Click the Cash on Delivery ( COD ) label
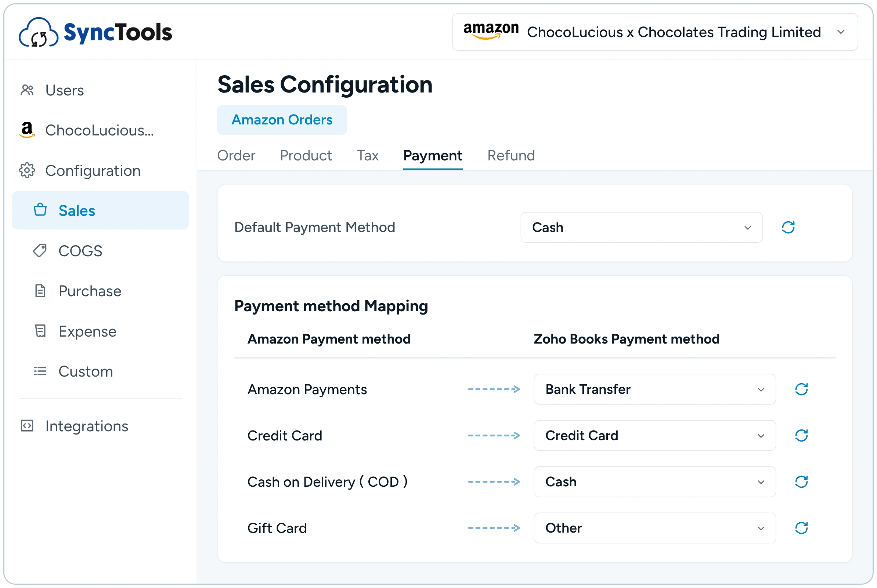Image resolution: width=877 pixels, height=588 pixels. coord(328,482)
